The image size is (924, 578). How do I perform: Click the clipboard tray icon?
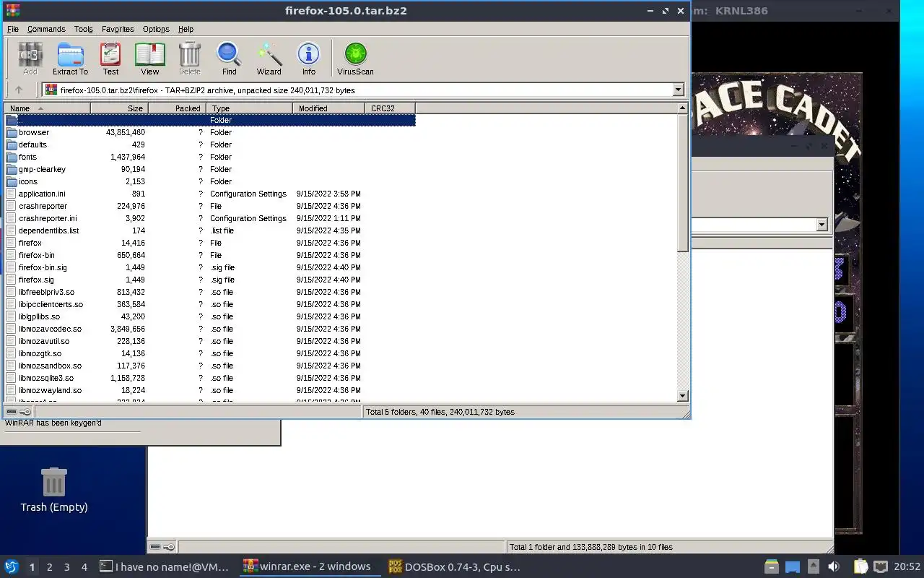coord(860,566)
